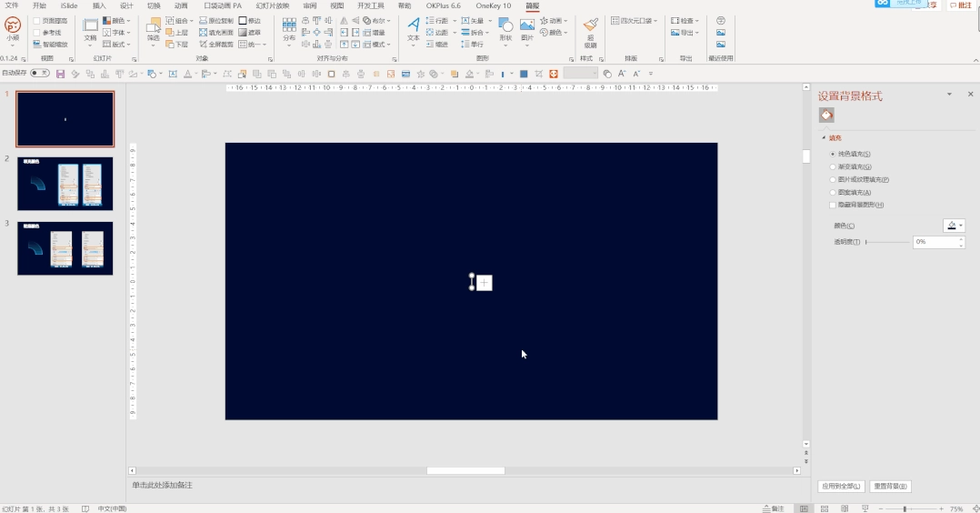The image size is (980, 513).
Task: Open the 导出 export dropdown
Action: pos(685,33)
